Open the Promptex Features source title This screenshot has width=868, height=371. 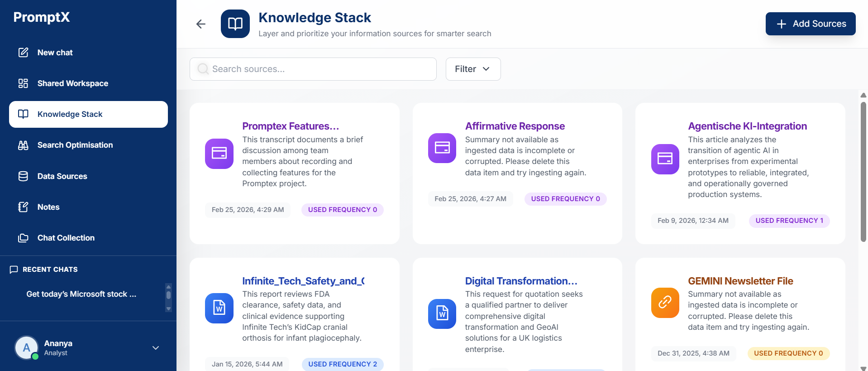coord(291,126)
